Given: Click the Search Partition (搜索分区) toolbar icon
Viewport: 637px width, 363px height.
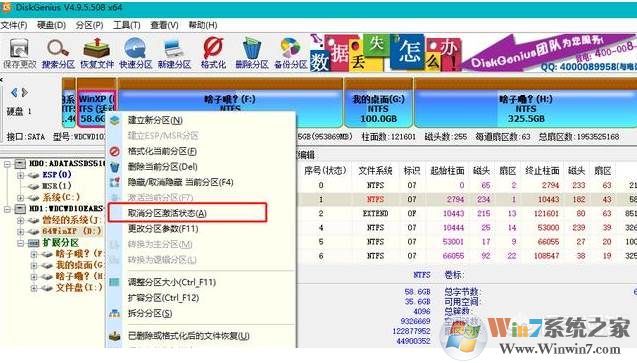Looking at the screenshot, I should [58, 53].
